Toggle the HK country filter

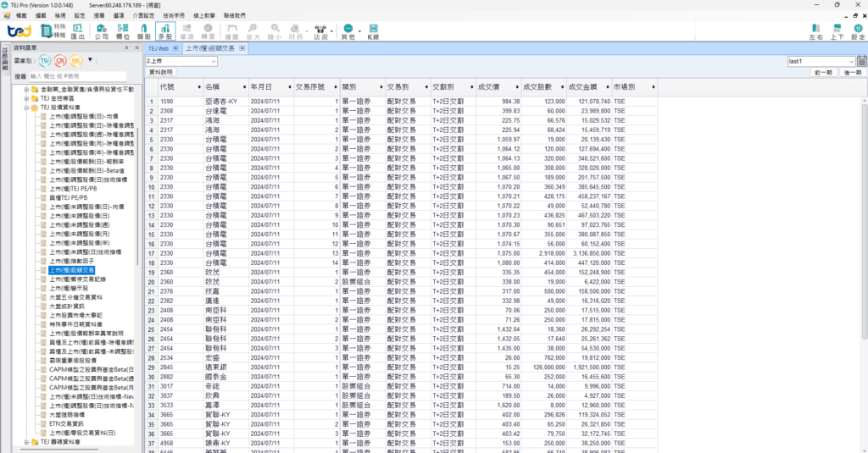pyautogui.click(x=76, y=61)
